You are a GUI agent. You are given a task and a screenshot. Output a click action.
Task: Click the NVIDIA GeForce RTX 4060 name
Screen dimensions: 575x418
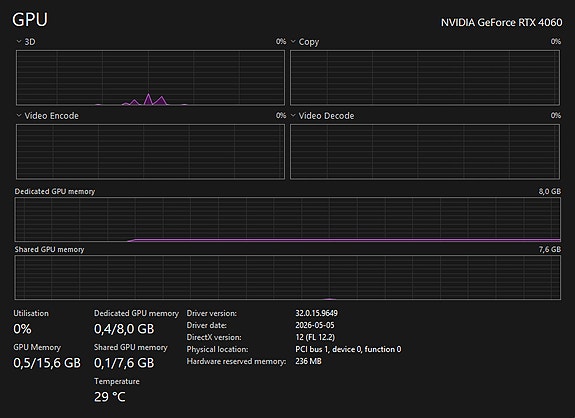pyautogui.click(x=501, y=22)
